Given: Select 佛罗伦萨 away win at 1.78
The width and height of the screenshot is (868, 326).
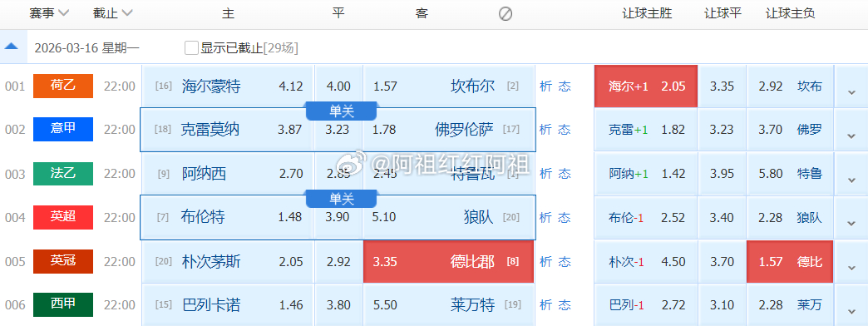Looking at the screenshot, I should (448, 130).
